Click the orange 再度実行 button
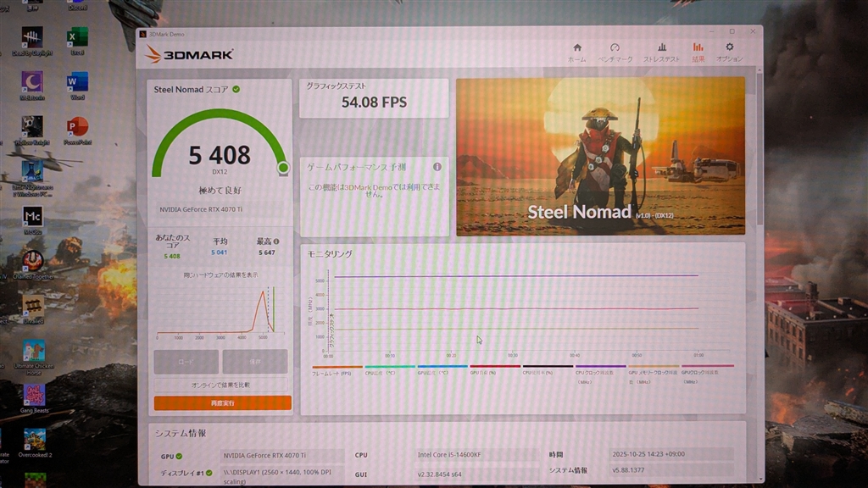Viewport: 868px width, 488px height. (x=223, y=402)
